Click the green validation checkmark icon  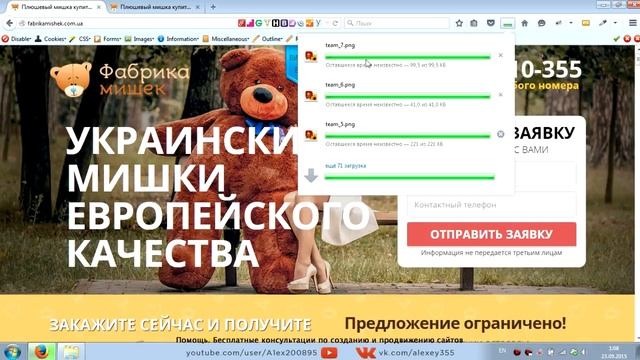click(x=617, y=39)
